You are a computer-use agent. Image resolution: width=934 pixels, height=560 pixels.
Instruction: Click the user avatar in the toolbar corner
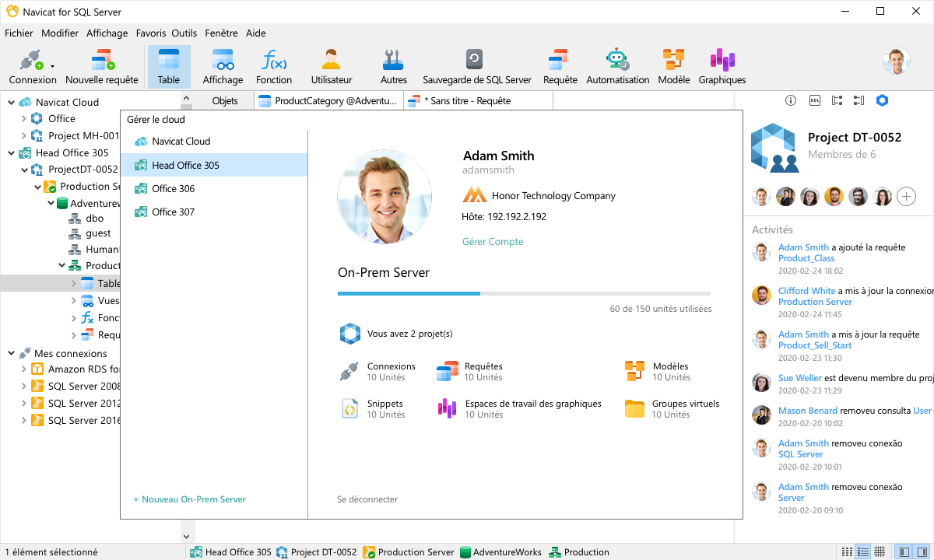point(897,61)
